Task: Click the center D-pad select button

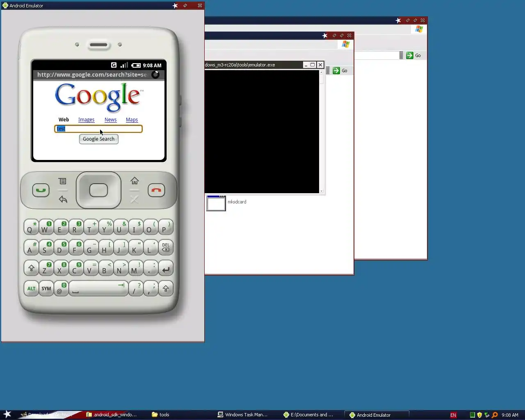Action: [x=98, y=190]
